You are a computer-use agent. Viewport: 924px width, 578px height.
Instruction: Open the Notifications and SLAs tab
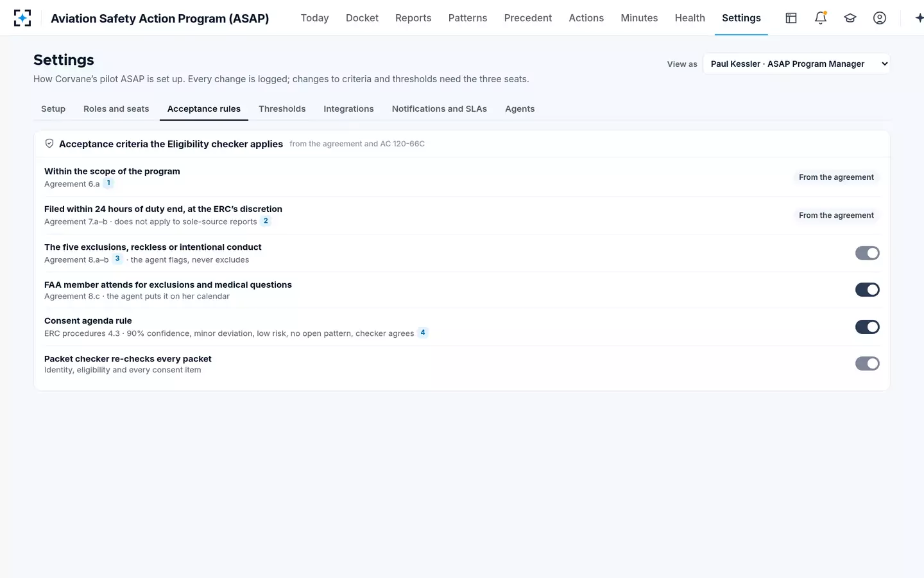[440, 109]
